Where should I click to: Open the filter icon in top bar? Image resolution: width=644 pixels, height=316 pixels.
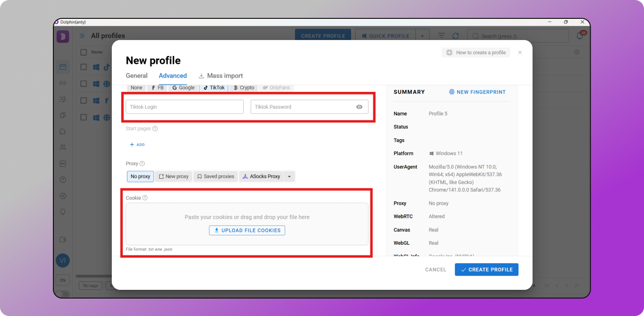tap(441, 36)
